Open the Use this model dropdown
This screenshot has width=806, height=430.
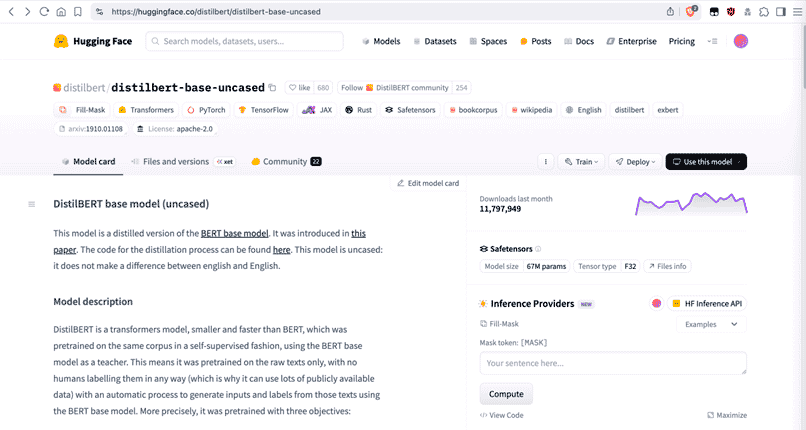coord(706,162)
